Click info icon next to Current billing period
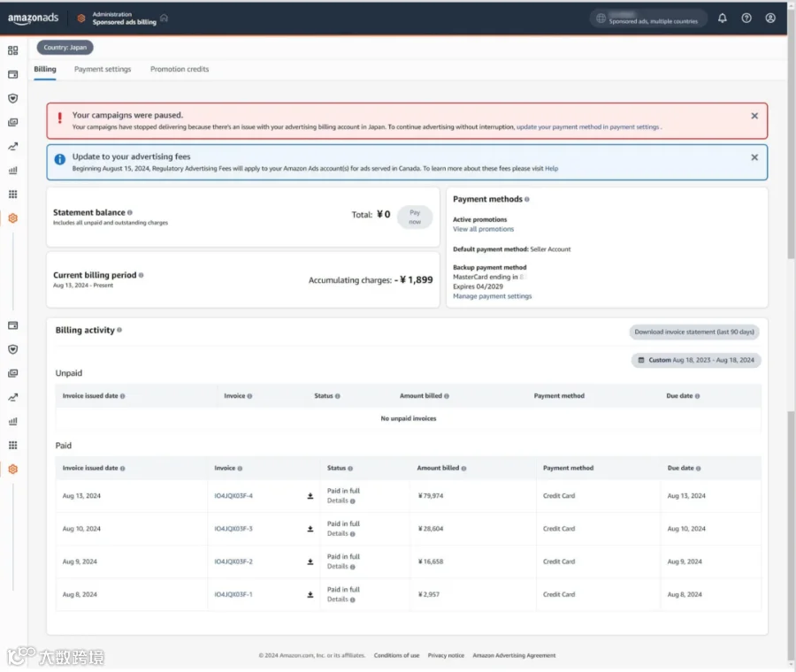This screenshot has height=672, width=796. (x=142, y=275)
